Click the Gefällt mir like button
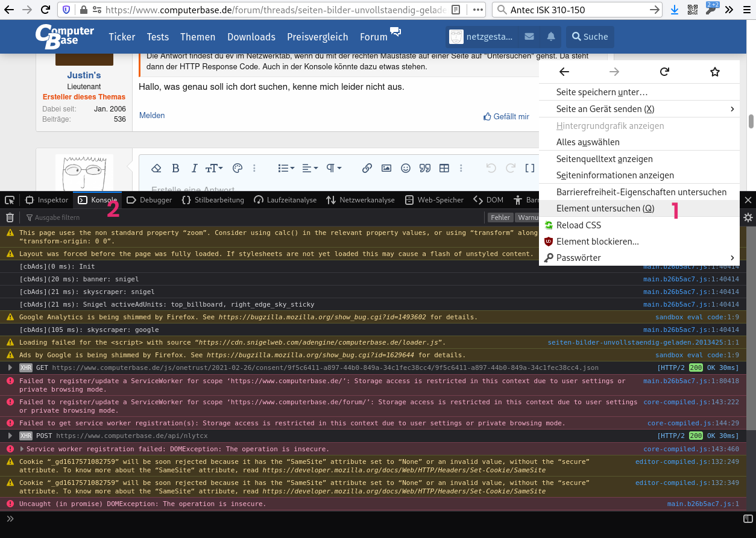This screenshot has height=538, width=756. pyautogui.click(x=506, y=117)
